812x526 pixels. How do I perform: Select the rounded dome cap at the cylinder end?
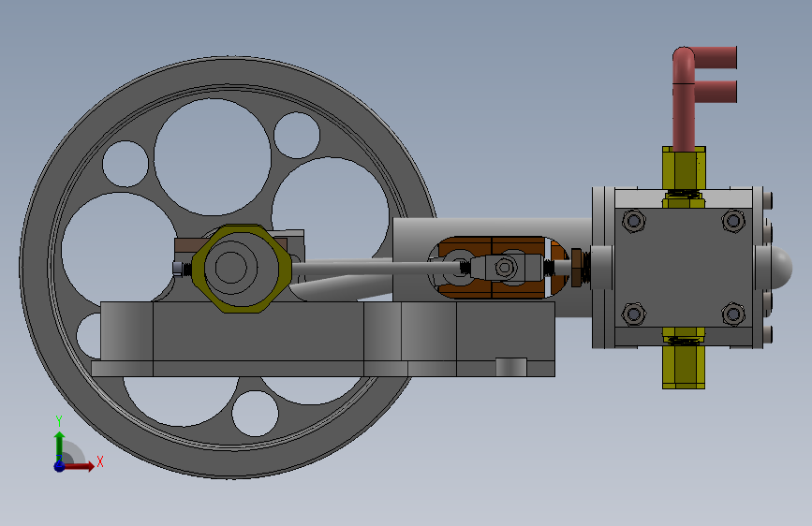[x=782, y=268]
